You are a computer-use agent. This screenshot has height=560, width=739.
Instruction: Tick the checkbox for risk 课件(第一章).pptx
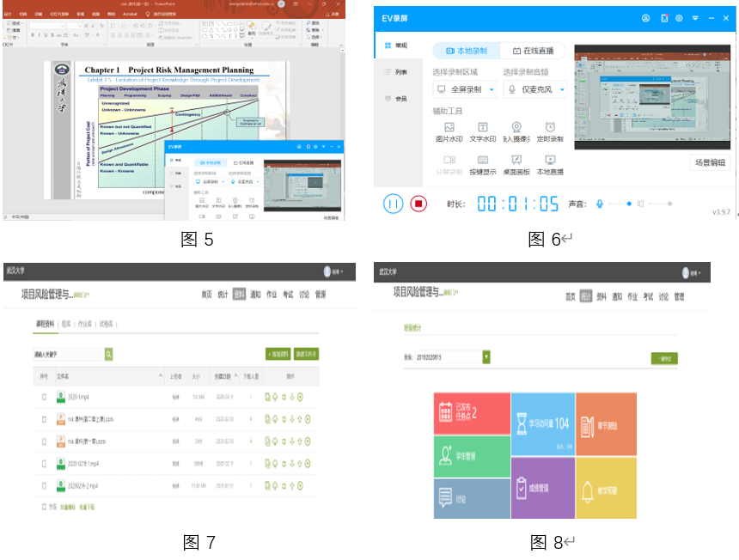[44, 441]
